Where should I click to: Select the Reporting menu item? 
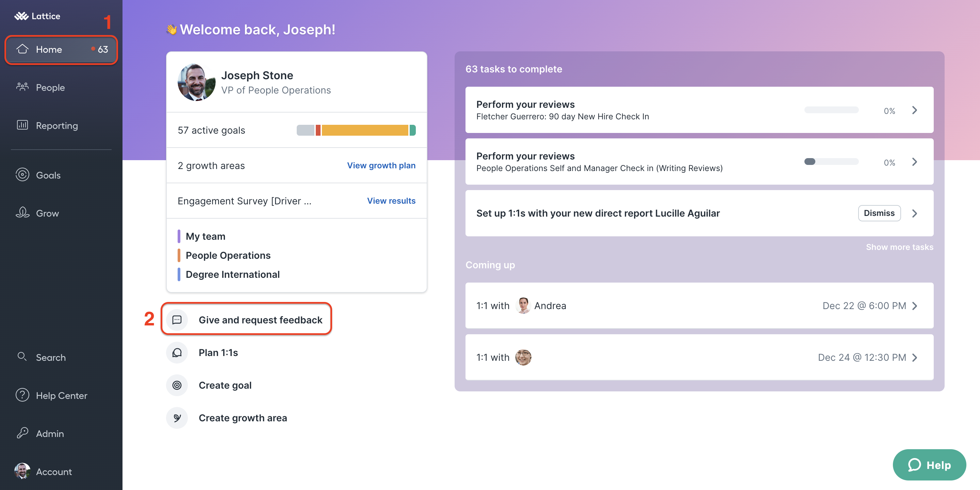[x=61, y=125]
